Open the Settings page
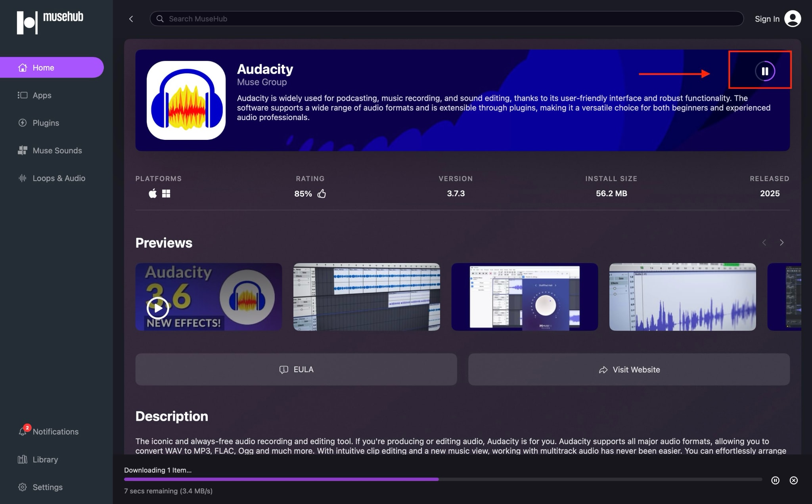Viewport: 812px width, 504px height. (x=40, y=487)
